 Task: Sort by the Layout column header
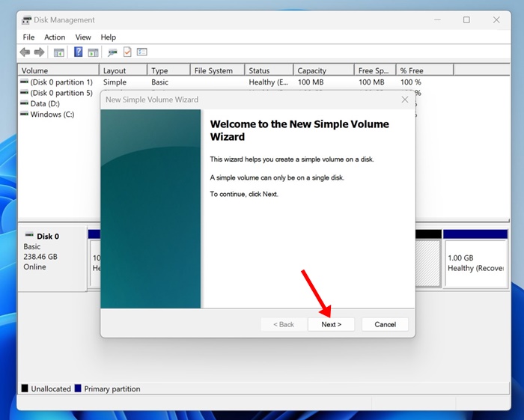coord(124,70)
